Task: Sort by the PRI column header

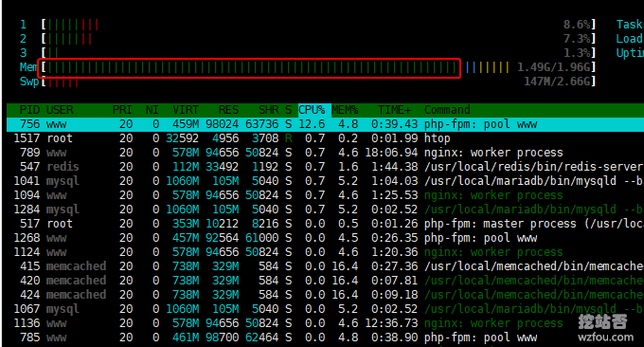Action: pos(122,110)
